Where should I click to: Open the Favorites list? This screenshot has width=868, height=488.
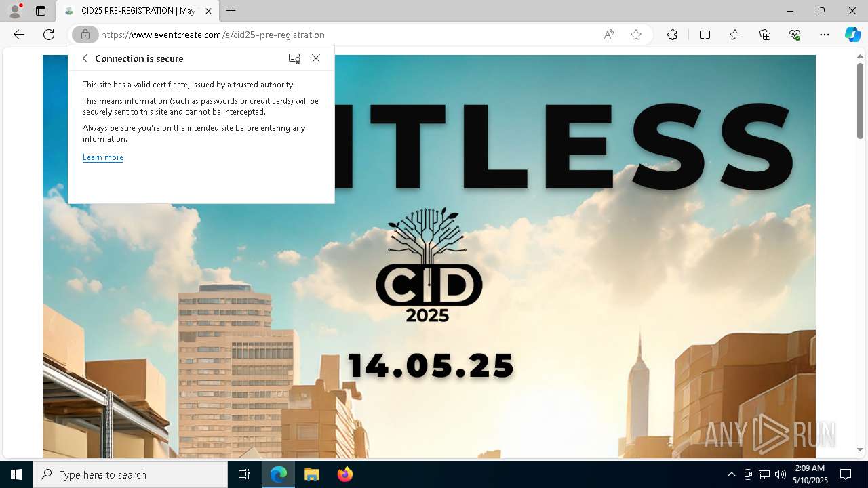[735, 35]
